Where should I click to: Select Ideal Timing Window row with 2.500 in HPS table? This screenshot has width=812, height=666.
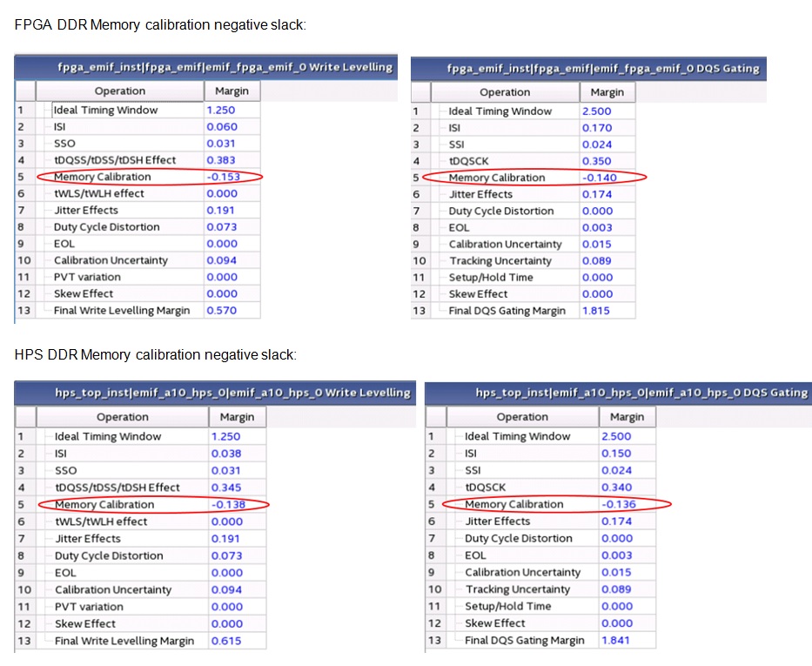click(x=540, y=436)
